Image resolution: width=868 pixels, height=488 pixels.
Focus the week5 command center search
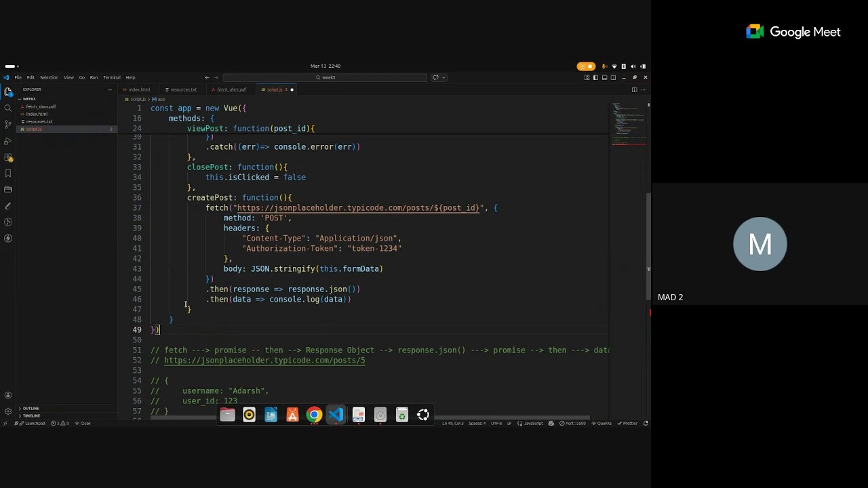(325, 77)
